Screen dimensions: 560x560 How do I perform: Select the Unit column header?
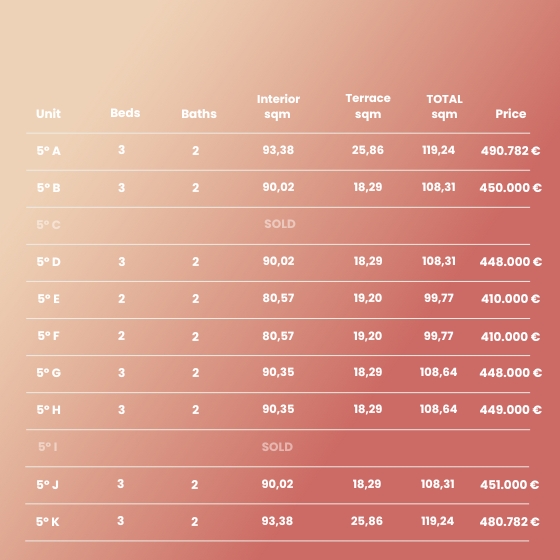(48, 114)
